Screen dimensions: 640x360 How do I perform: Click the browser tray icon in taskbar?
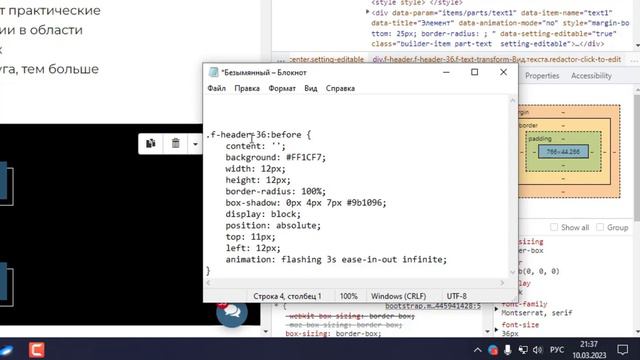(x=493, y=350)
